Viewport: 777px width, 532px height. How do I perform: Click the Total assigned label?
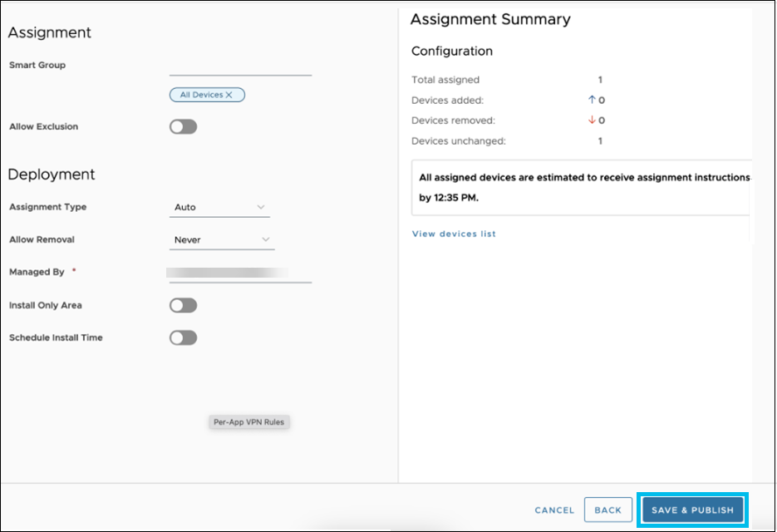point(445,80)
